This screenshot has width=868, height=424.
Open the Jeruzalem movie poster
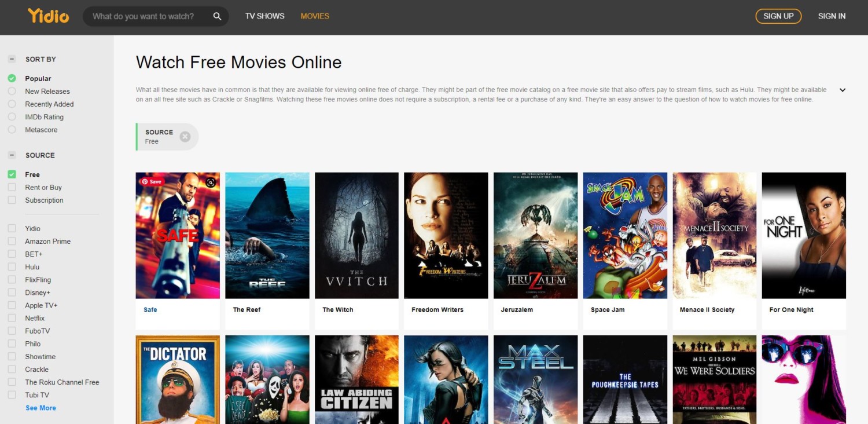tap(535, 235)
